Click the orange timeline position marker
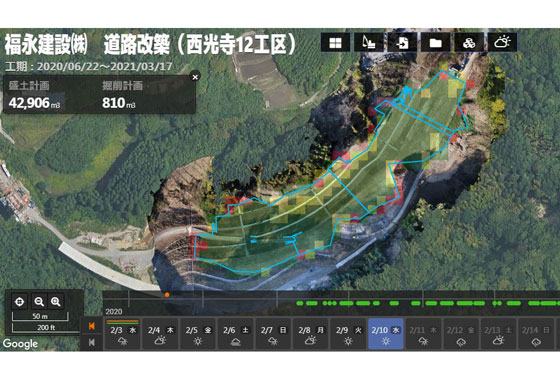This screenshot has width=560, height=379. [167, 295]
